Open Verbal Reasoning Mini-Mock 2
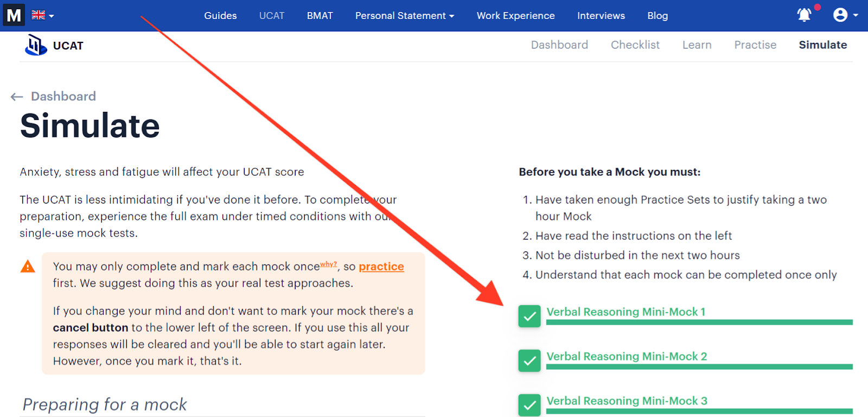The height and width of the screenshot is (417, 868). coord(627,356)
